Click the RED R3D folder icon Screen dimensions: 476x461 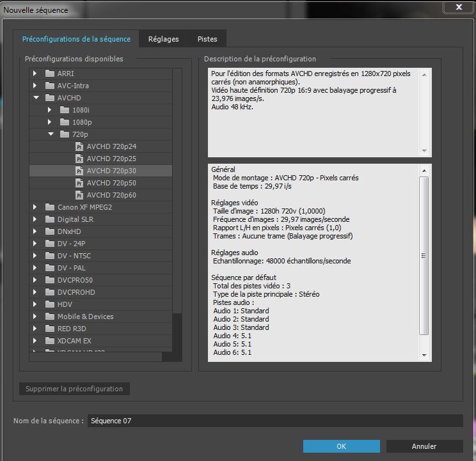pyautogui.click(x=49, y=329)
